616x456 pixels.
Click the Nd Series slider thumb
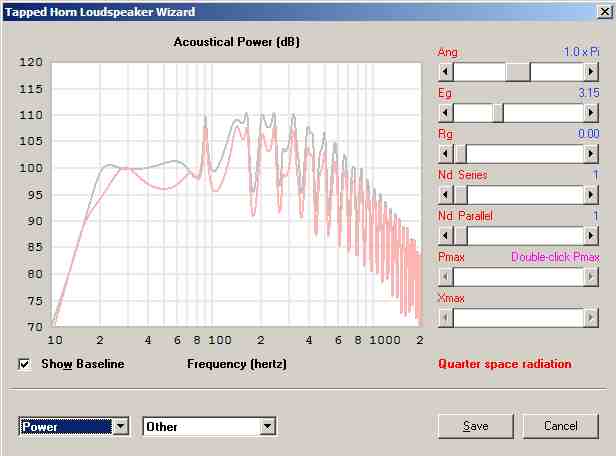point(460,194)
